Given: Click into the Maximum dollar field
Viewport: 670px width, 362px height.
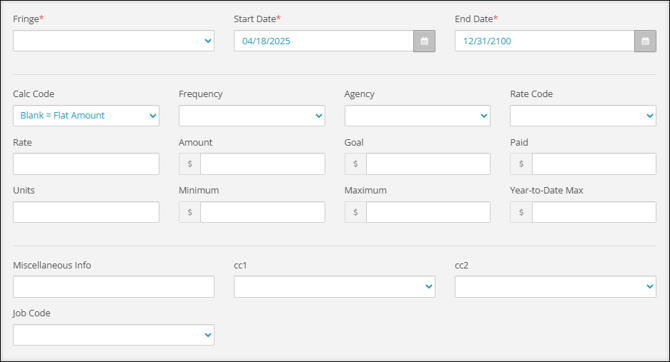Looking at the screenshot, I should (428, 212).
